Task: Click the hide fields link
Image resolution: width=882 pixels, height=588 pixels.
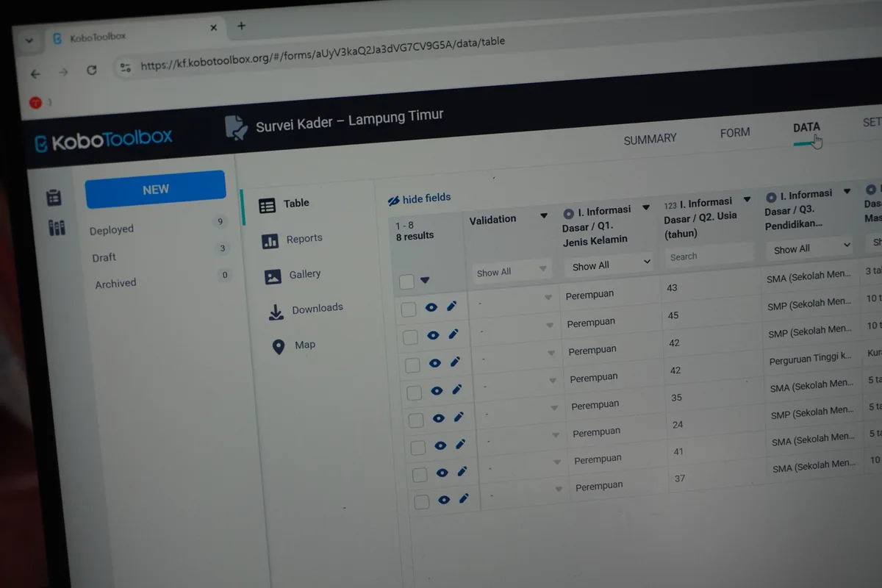Action: click(x=420, y=198)
